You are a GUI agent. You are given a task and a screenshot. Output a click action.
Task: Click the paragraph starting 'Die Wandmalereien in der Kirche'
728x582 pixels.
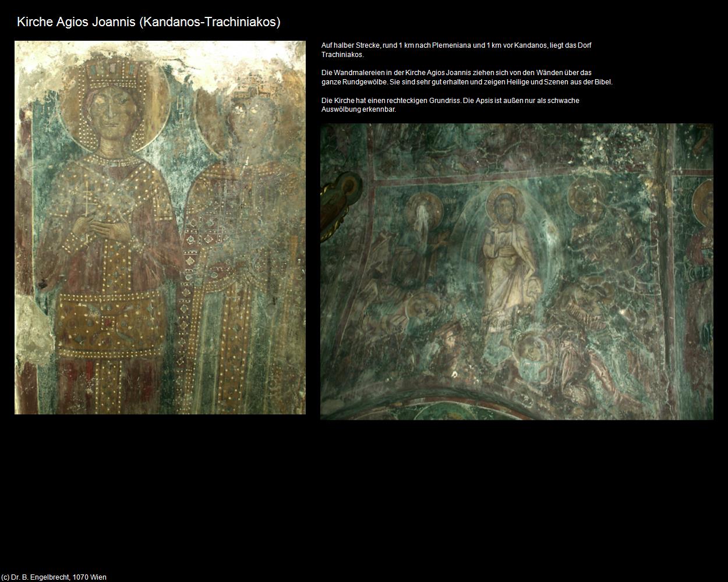pyautogui.click(x=467, y=77)
